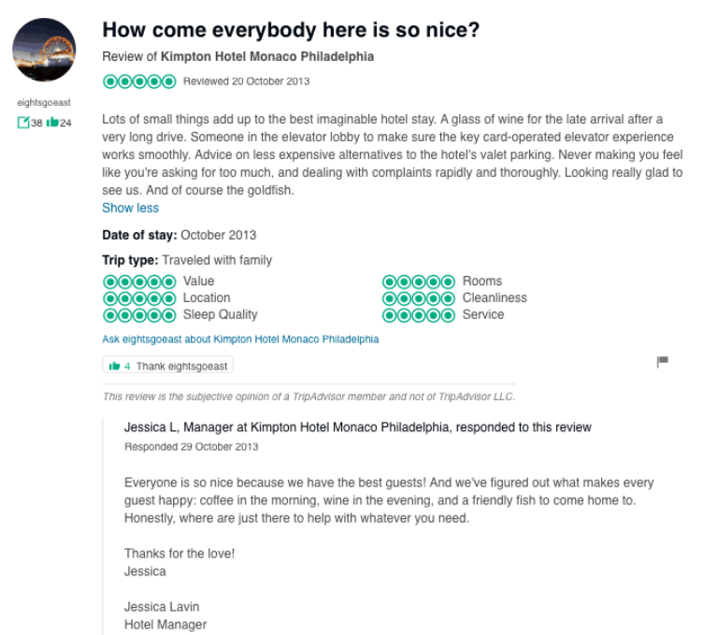Report this review using the flag icon

[662, 361]
